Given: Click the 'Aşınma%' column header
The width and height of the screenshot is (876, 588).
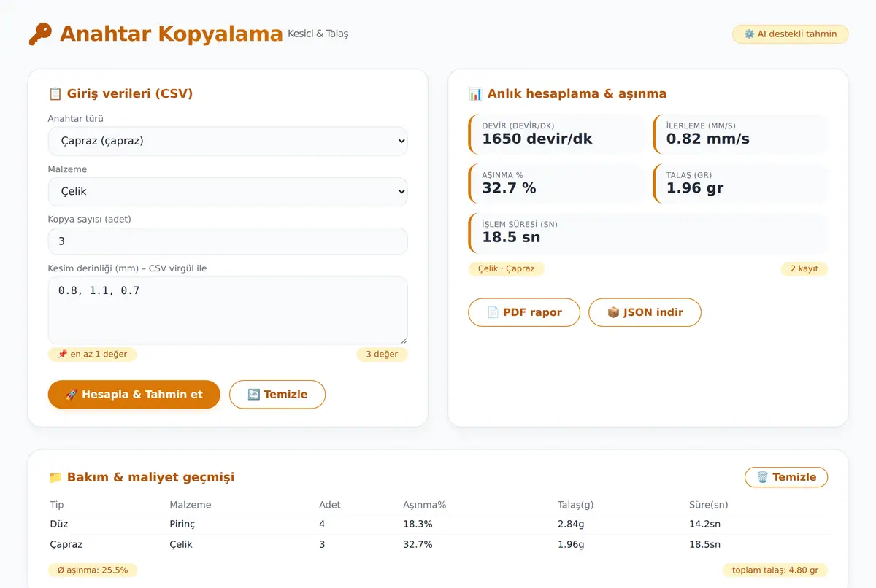Looking at the screenshot, I should click(424, 505).
